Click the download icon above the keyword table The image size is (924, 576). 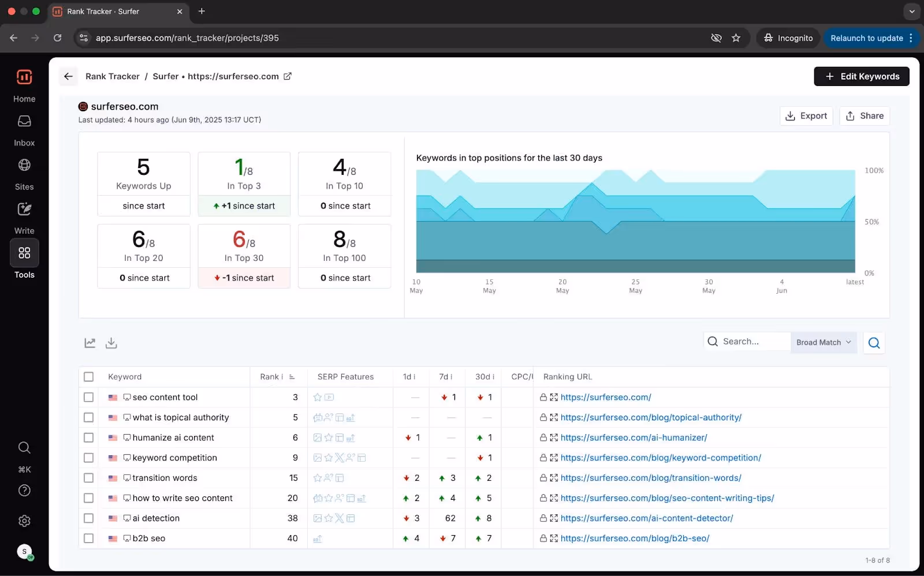pos(111,343)
